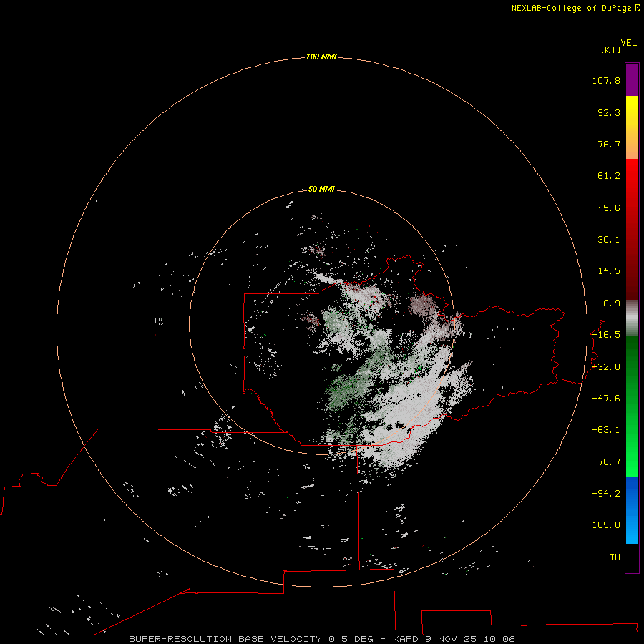Select the 76.7 legend value
The image size is (644, 644).
609,144
